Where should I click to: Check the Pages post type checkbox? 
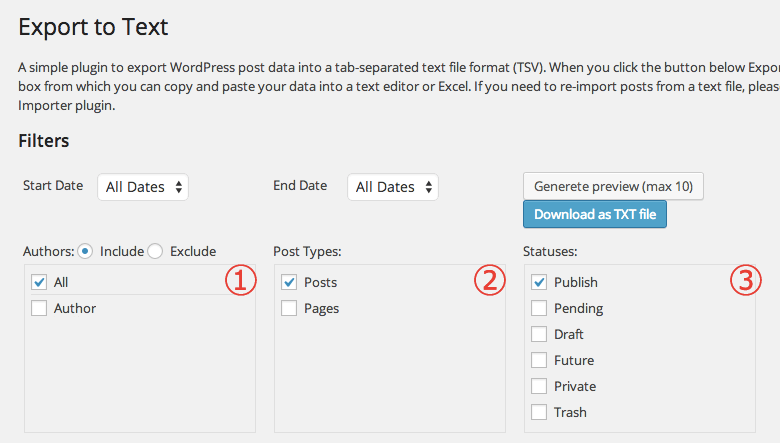tap(289, 308)
